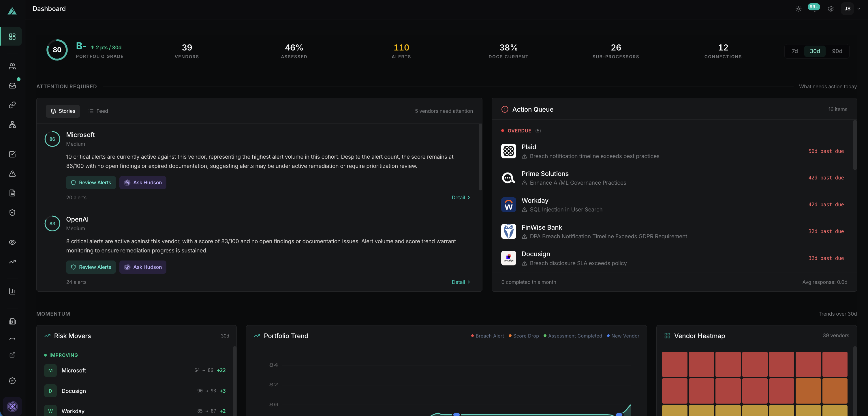Click the Plaid logo in Action Queue
This screenshot has width=868, height=416.
click(508, 151)
